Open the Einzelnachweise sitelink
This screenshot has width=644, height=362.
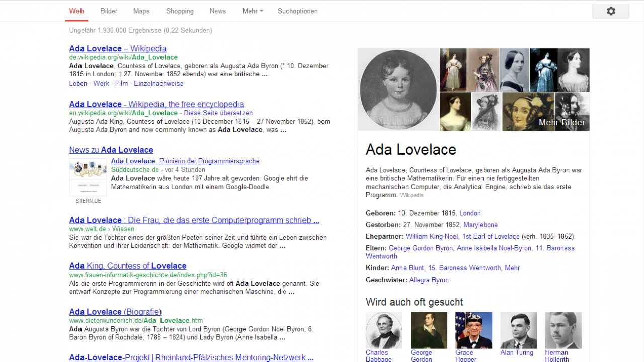(x=158, y=83)
